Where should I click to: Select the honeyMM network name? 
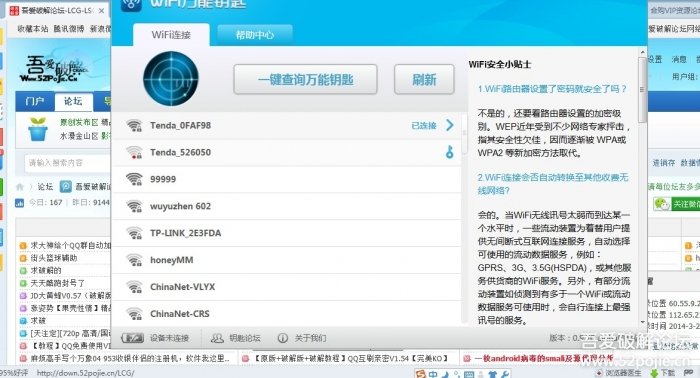[x=171, y=260]
